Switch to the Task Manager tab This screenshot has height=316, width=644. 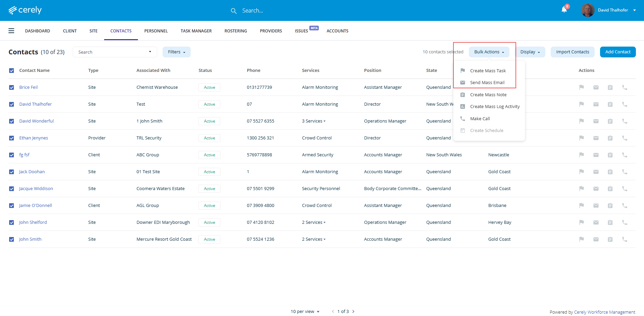pos(196,31)
